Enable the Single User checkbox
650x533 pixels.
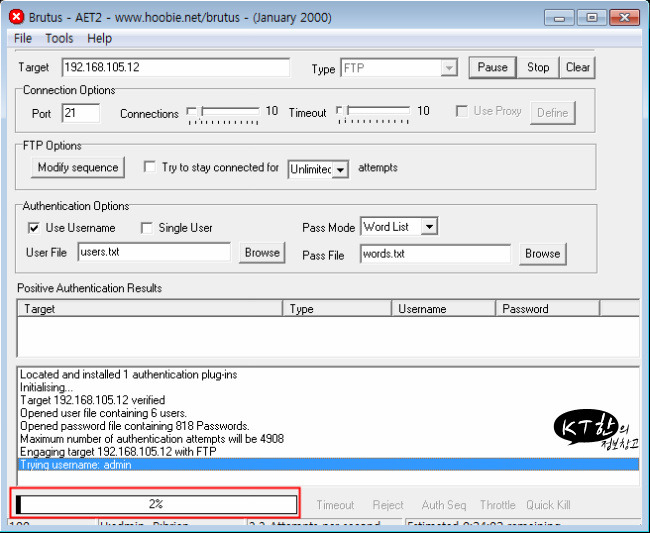pos(147,228)
